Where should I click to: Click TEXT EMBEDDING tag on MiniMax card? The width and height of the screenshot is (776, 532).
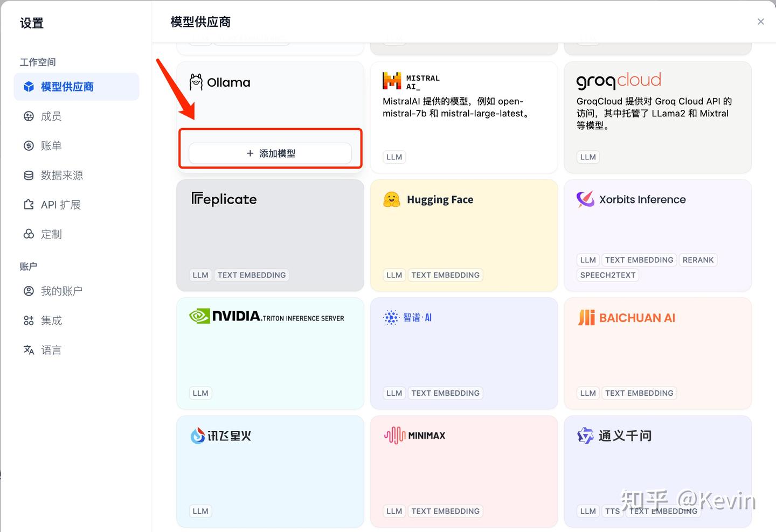click(x=446, y=511)
